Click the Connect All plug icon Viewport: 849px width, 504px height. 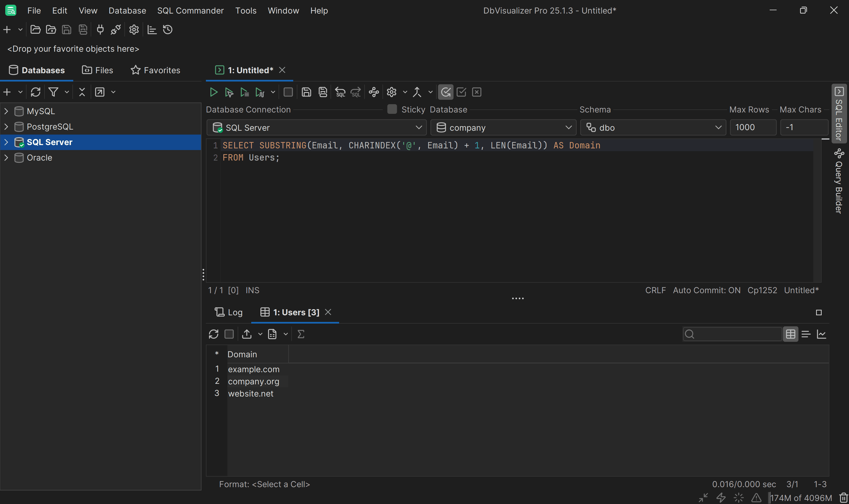point(100,30)
